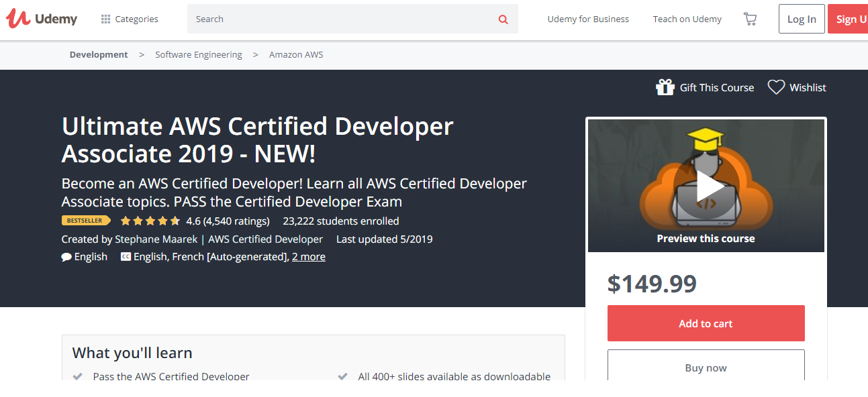Click the five-star rating stars
Viewport: 868px width, 397px height.
(150, 221)
